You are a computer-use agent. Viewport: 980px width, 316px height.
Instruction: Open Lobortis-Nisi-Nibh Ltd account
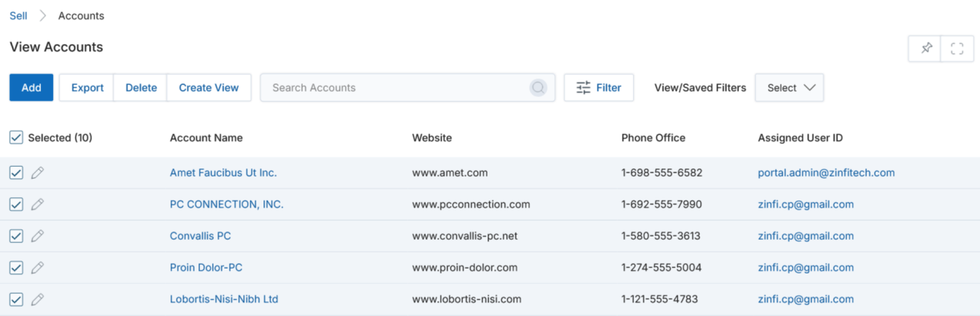224,299
